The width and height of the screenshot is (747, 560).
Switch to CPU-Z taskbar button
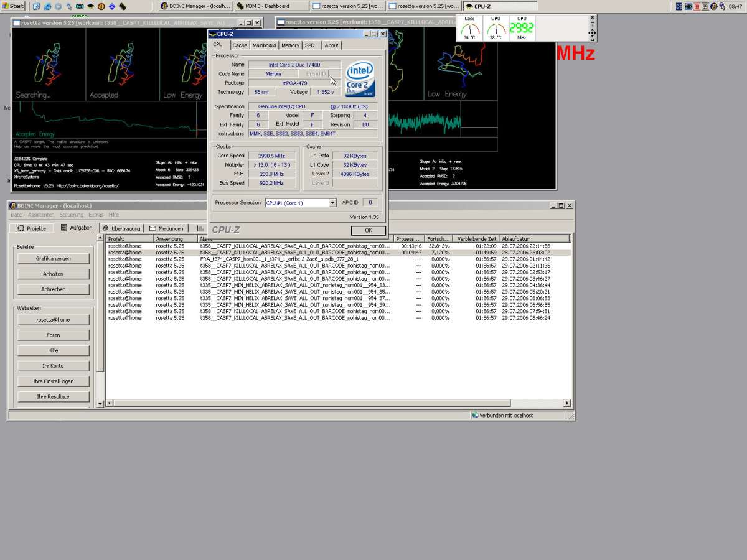coord(500,6)
